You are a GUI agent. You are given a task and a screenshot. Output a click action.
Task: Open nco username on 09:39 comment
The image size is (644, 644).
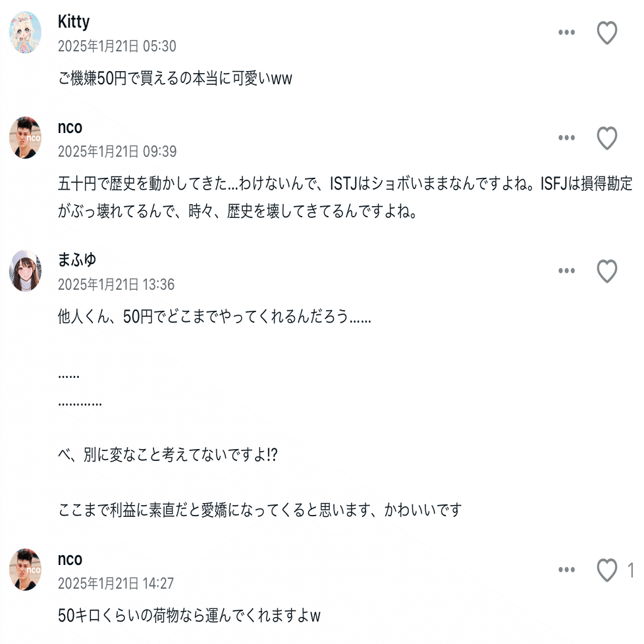point(70,127)
